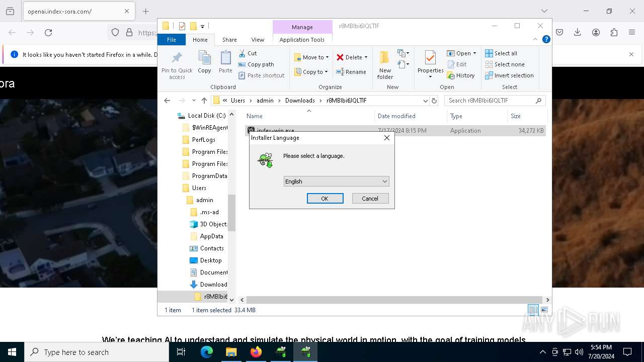Create a New folder
Viewport: 644px width, 362px height.
tap(385, 65)
